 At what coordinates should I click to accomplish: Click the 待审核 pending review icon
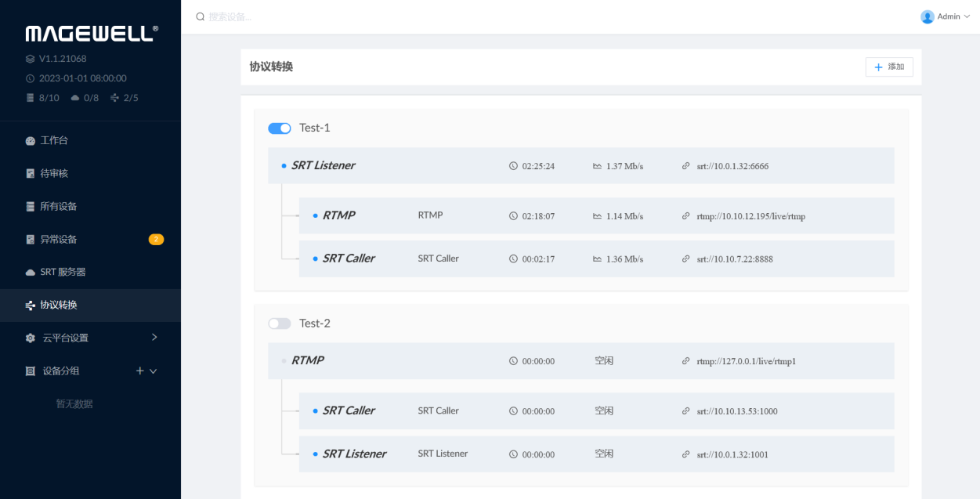pos(31,174)
